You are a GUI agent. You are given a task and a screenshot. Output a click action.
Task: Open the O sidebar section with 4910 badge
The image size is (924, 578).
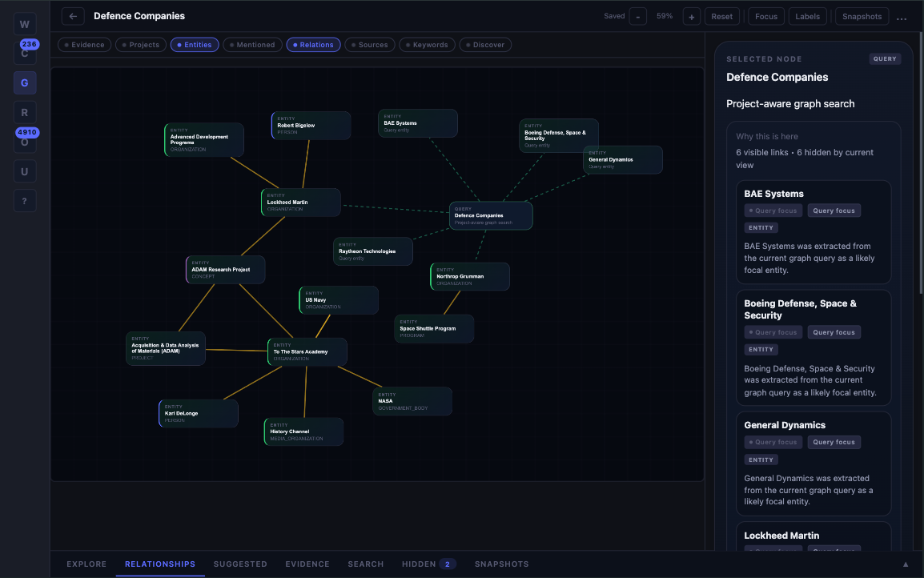(24, 142)
